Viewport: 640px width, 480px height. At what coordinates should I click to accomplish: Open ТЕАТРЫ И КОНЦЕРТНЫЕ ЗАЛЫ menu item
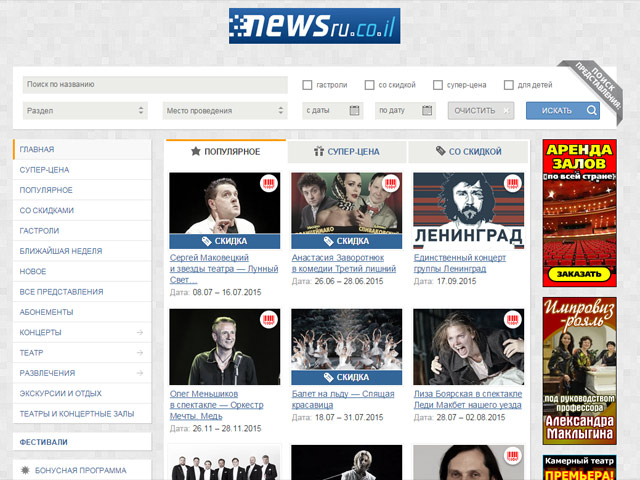point(82,414)
